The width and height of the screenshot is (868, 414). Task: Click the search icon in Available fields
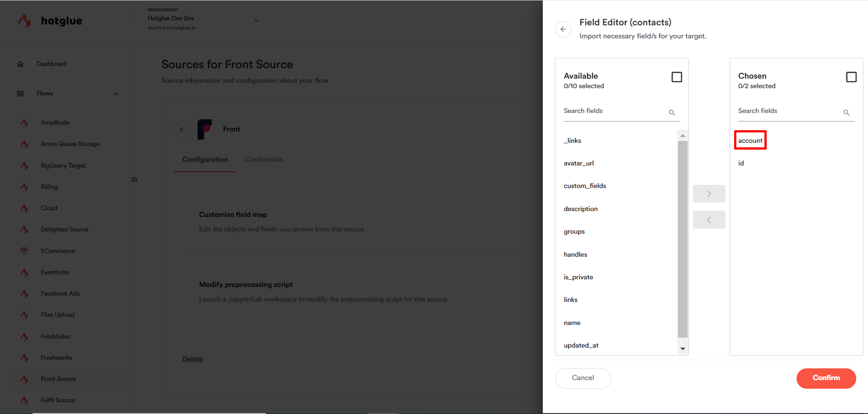click(672, 113)
